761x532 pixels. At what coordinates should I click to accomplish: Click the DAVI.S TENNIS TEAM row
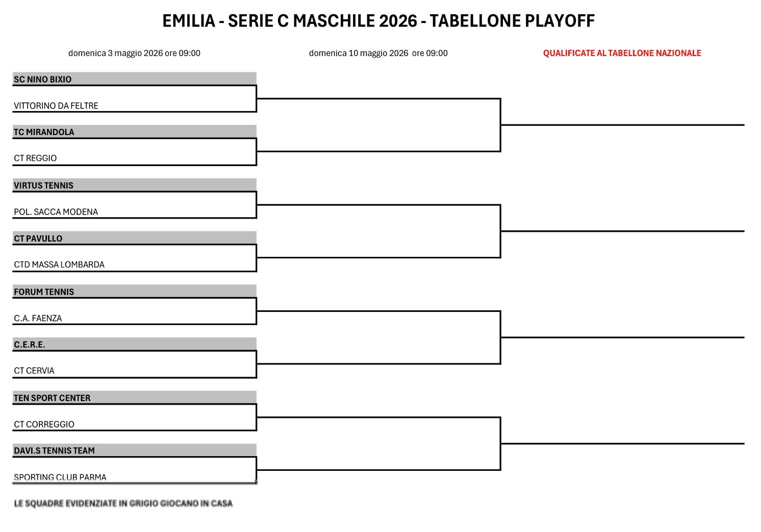(x=54, y=450)
